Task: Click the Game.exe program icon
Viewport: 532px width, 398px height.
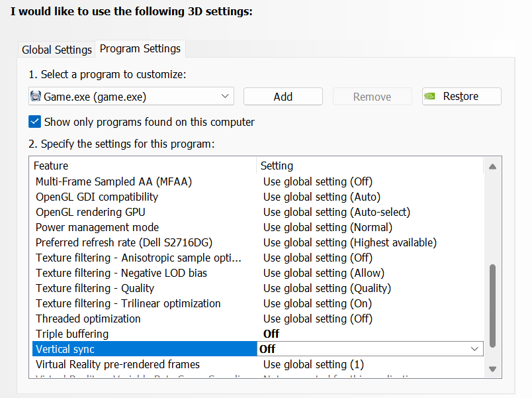Action: pyautogui.click(x=36, y=97)
